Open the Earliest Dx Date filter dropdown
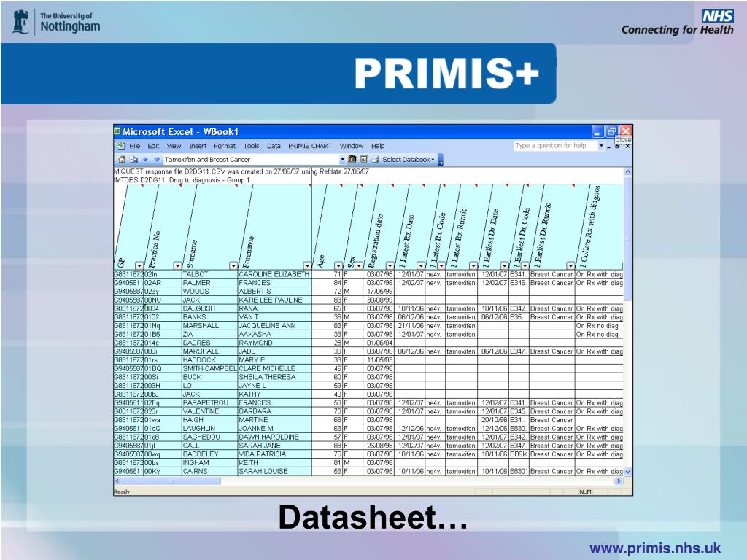Image resolution: width=747 pixels, height=560 pixels. [505, 265]
